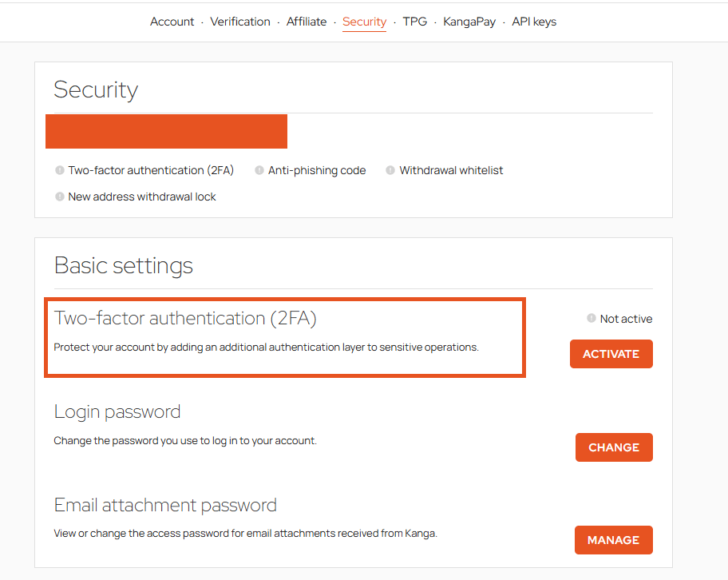Click the New address withdrawal lock icon
Viewport: 728px width, 580px height.
(59, 197)
